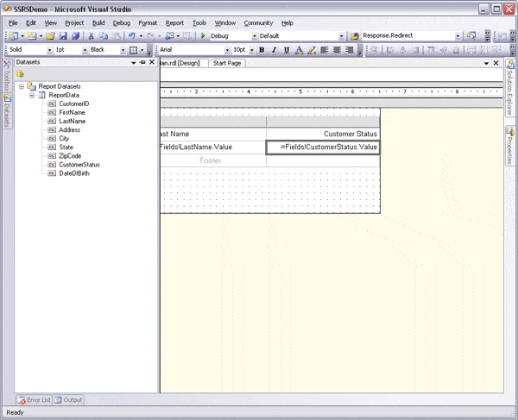
Task: Align text left in the formatting toolbar
Action: [x=325, y=50]
